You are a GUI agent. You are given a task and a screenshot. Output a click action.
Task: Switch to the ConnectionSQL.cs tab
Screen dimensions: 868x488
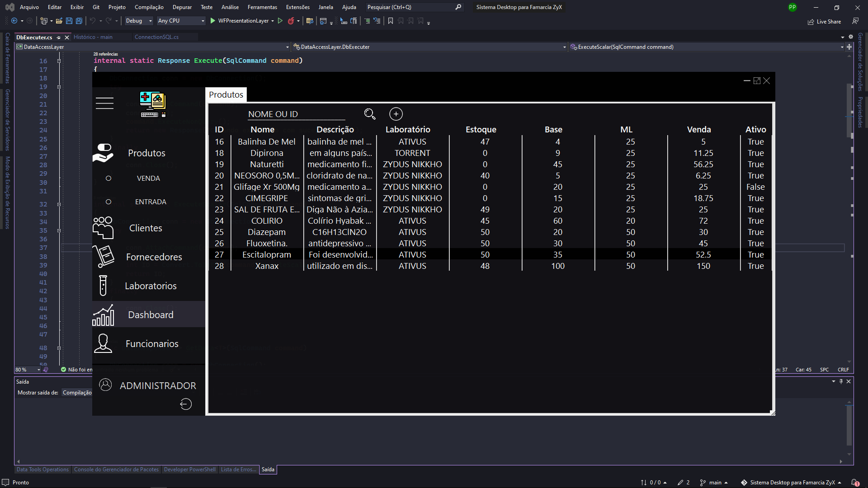pyautogui.click(x=156, y=37)
